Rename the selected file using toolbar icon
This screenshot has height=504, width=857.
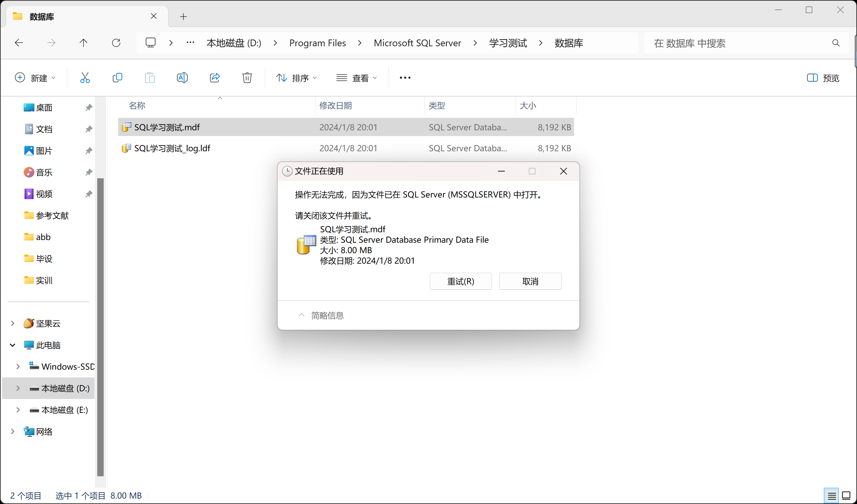pyautogui.click(x=182, y=78)
